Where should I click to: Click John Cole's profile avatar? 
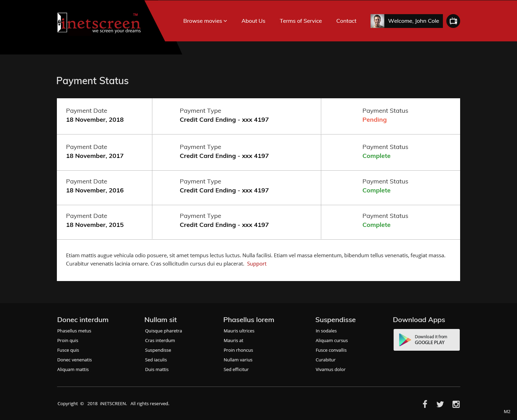coord(377,21)
